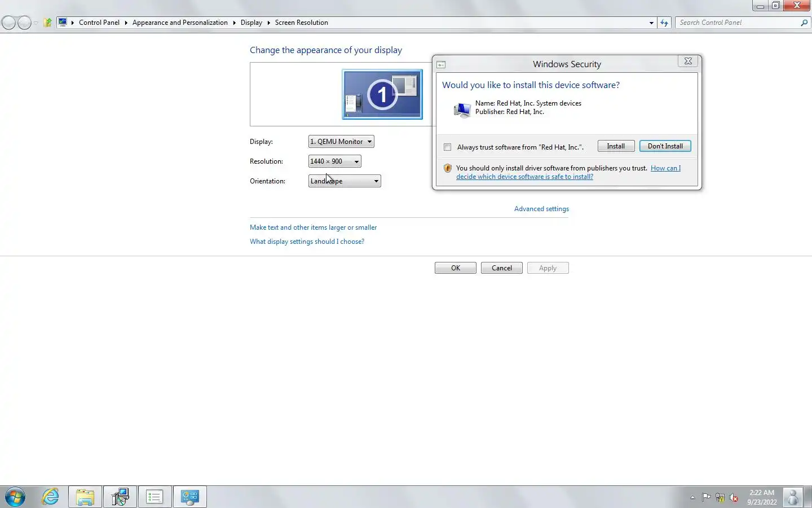The width and height of the screenshot is (812, 508).
Task: Click the Resolution: label text
Action: tap(266, 161)
